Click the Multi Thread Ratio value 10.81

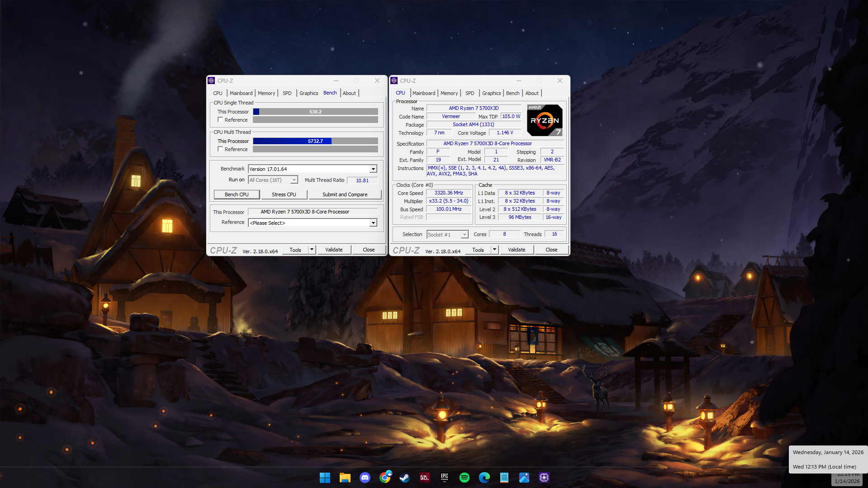point(362,180)
